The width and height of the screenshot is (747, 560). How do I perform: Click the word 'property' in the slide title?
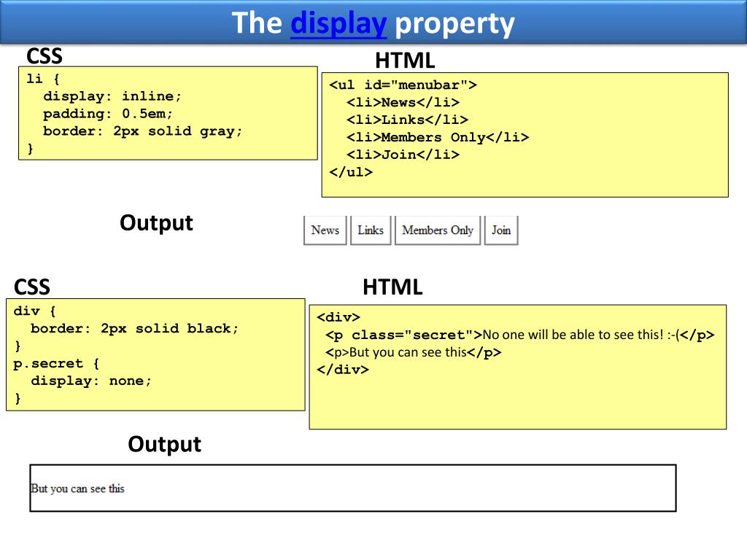(x=455, y=25)
